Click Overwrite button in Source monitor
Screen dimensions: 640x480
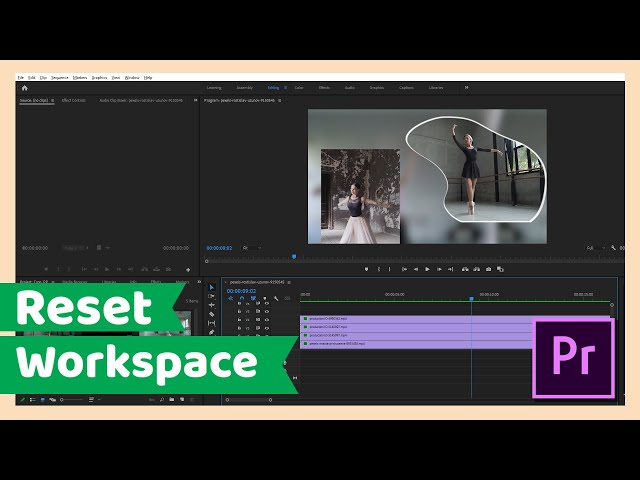click(x=156, y=269)
